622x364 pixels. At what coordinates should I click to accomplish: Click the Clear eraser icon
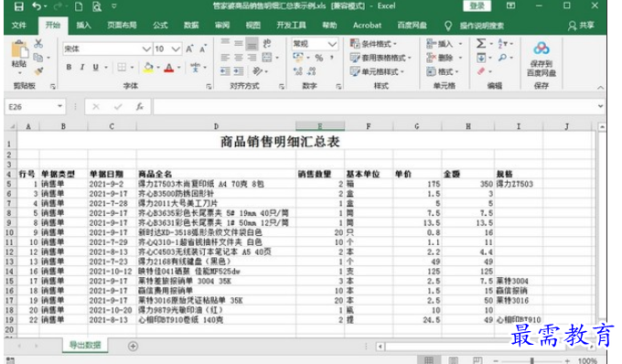[x=481, y=71]
